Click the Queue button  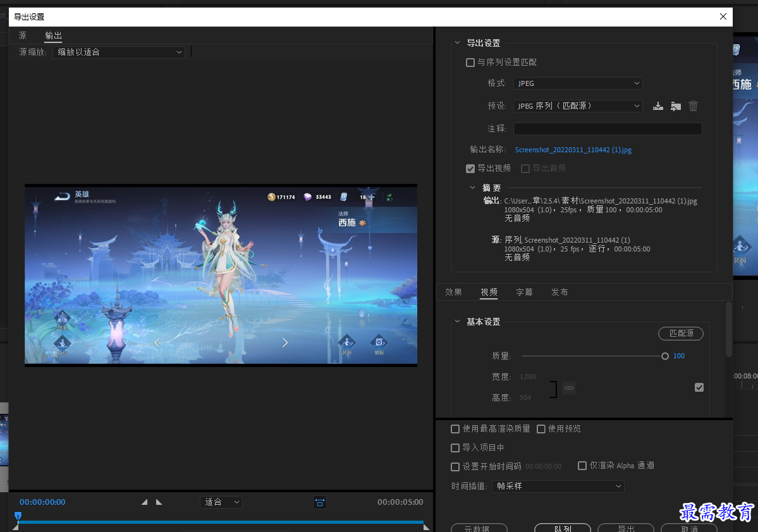pos(563,528)
